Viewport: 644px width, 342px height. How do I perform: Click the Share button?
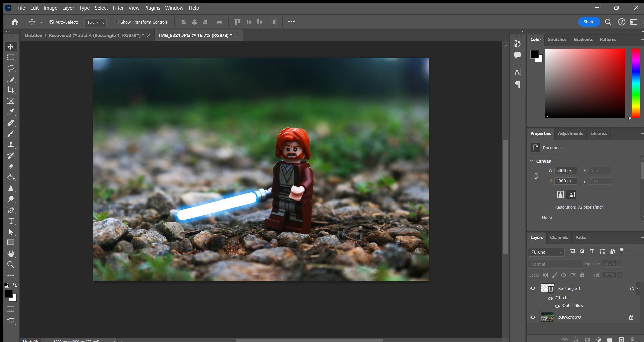point(589,22)
